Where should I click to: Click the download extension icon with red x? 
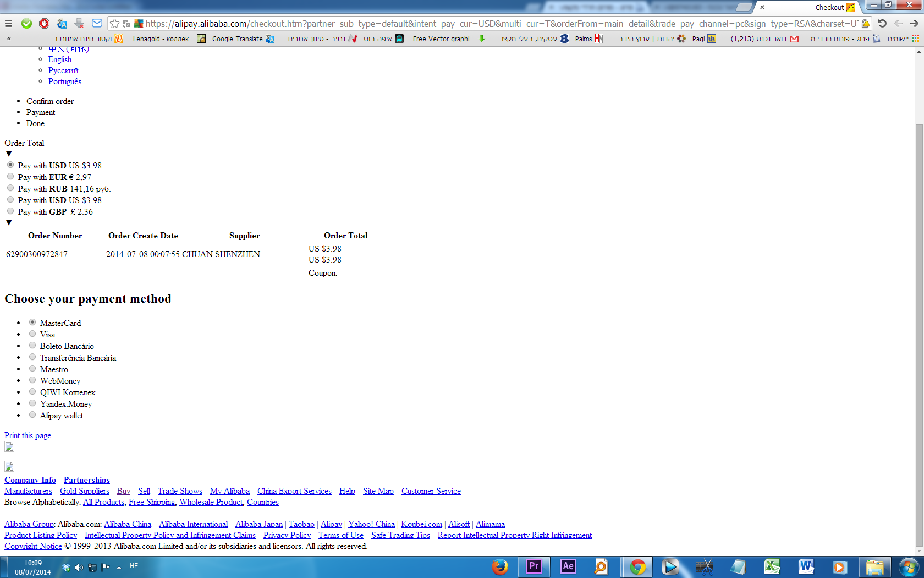coord(79,24)
